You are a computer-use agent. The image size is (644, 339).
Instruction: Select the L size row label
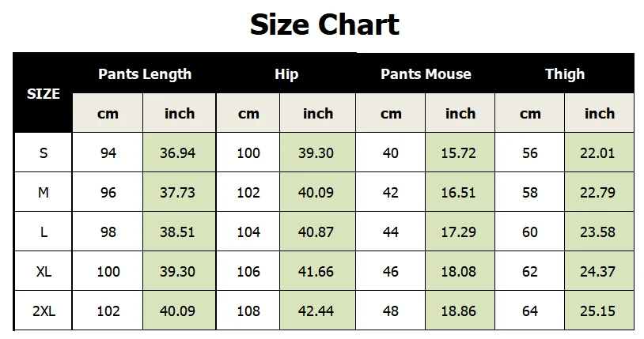44,232
